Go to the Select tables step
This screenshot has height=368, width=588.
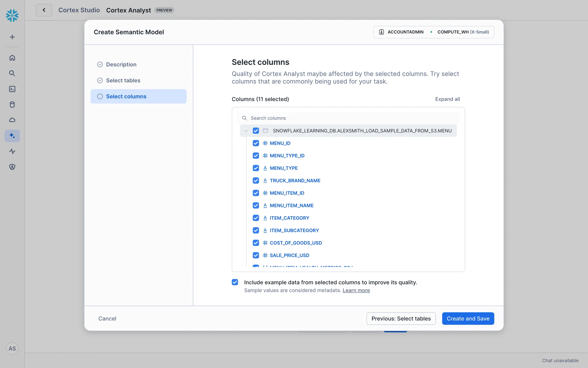tap(123, 80)
